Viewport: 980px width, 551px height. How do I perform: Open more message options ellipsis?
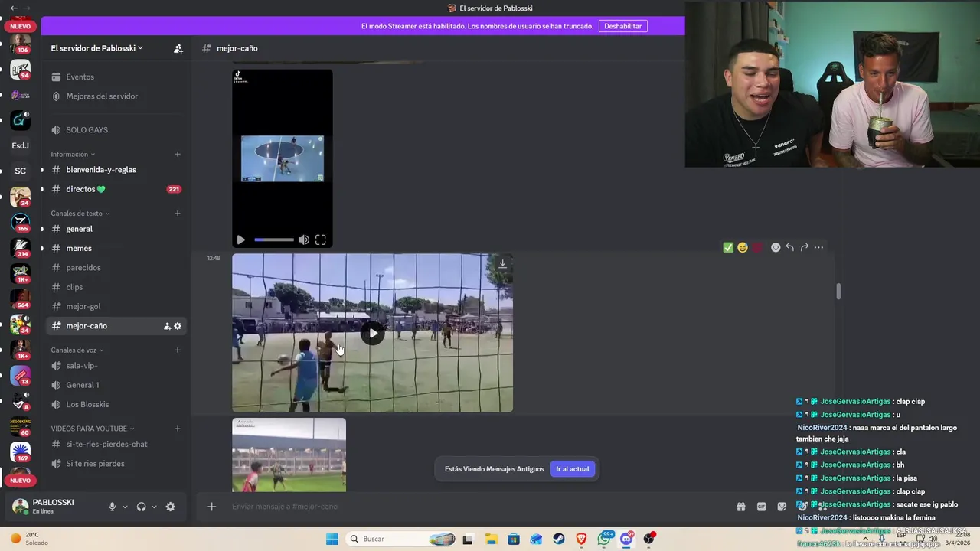pyautogui.click(x=818, y=247)
